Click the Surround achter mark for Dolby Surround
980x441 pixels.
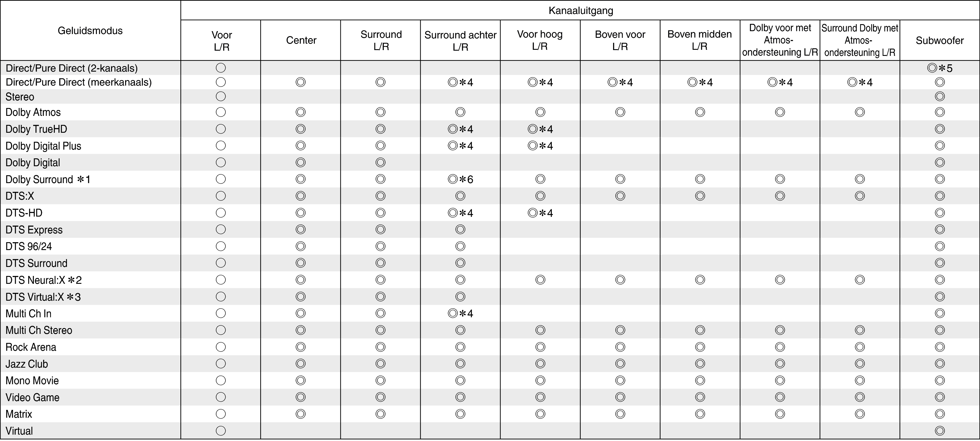[460, 179]
